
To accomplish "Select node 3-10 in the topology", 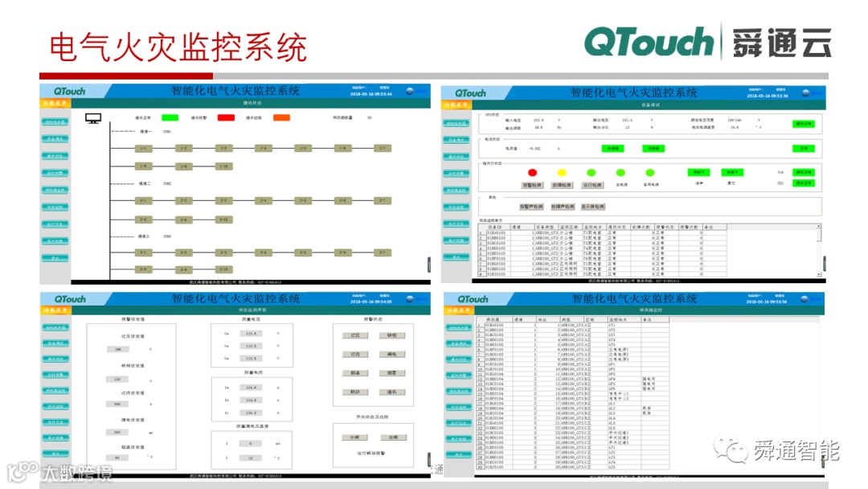I will (x=223, y=269).
